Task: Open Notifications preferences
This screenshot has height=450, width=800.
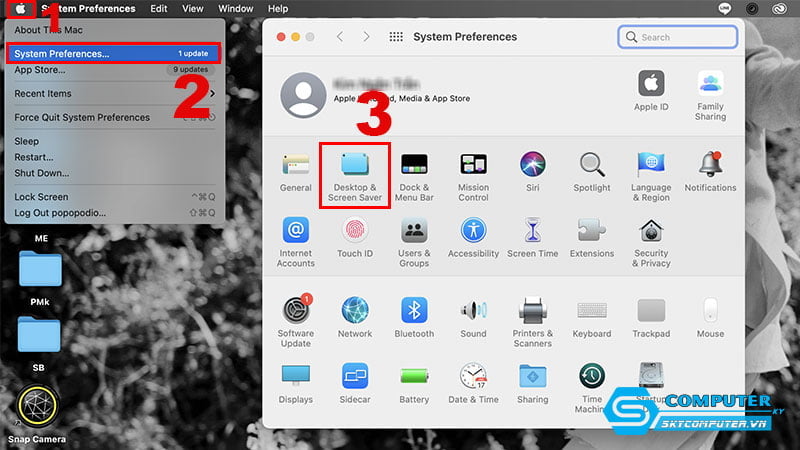Action: click(x=710, y=172)
